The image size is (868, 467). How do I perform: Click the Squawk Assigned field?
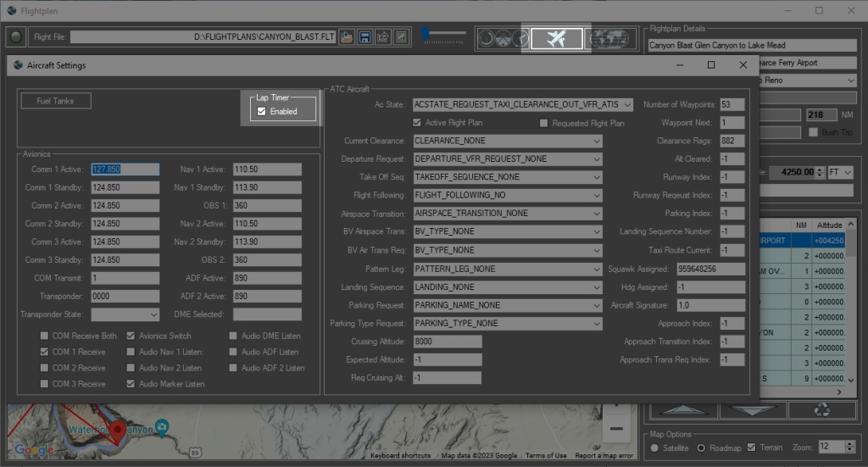(711, 269)
